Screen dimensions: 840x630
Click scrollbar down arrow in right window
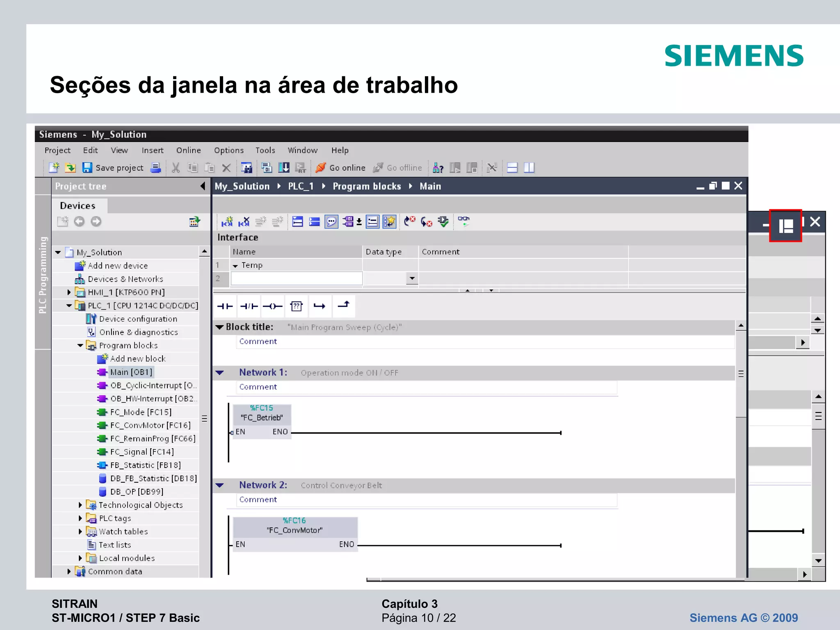point(818,561)
